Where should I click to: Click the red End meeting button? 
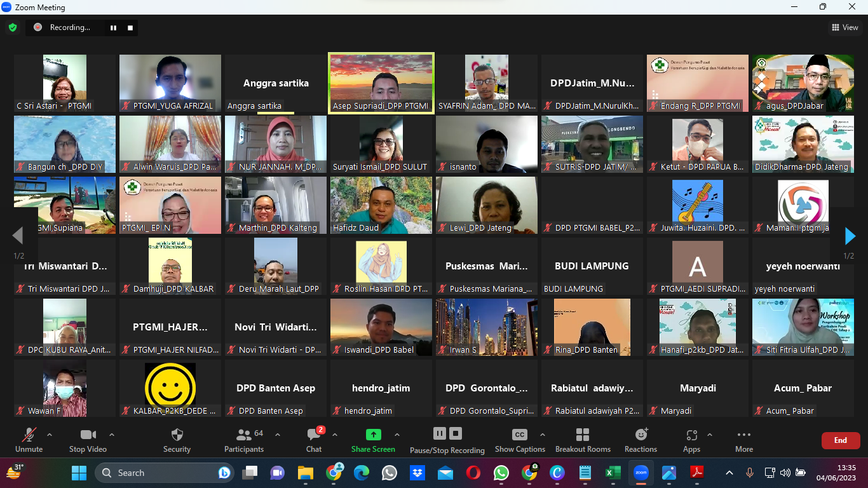(841, 440)
